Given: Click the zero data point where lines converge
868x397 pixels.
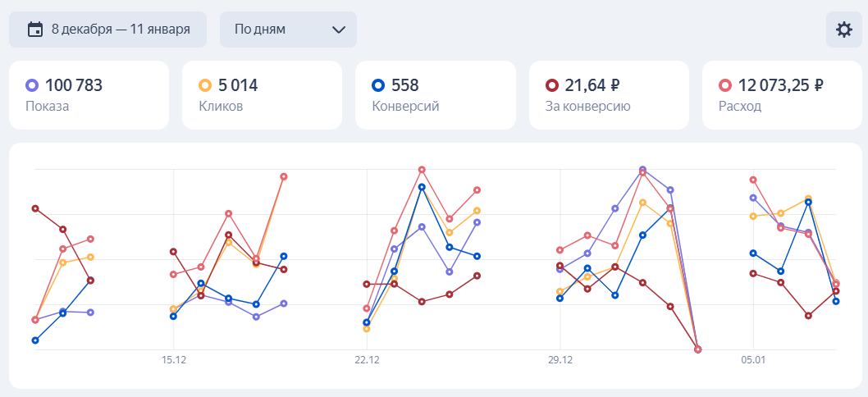Looking at the screenshot, I should click(697, 349).
